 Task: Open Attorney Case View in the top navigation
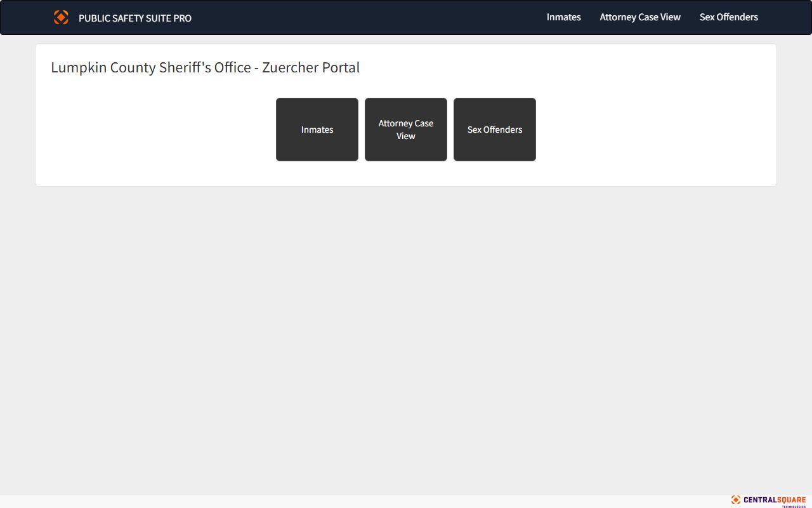[x=640, y=17]
